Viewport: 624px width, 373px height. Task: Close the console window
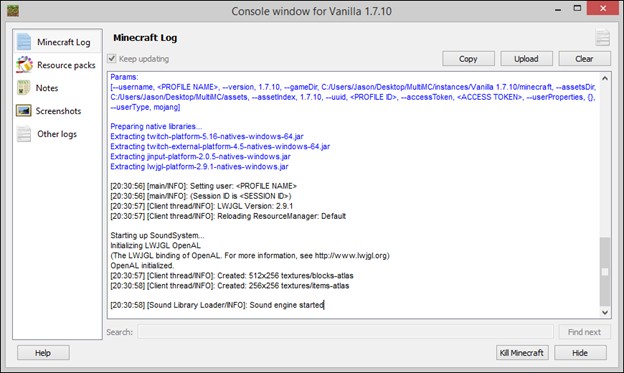click(x=603, y=8)
